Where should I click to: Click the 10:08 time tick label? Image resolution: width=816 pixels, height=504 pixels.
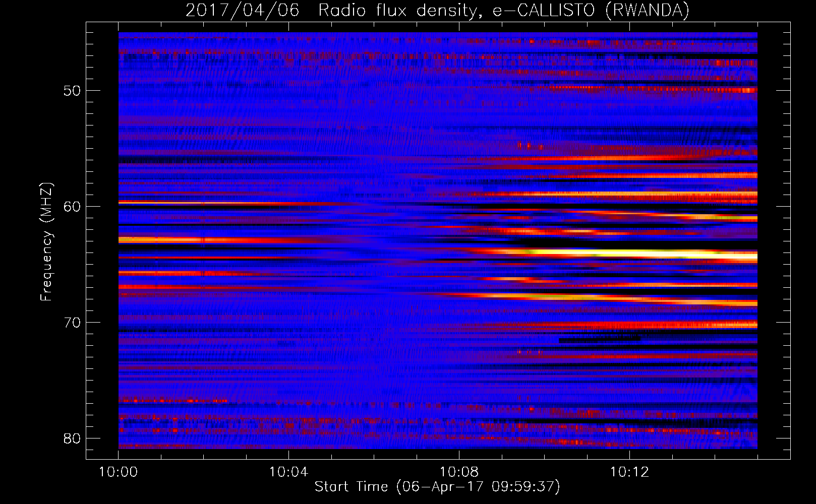pos(459,472)
